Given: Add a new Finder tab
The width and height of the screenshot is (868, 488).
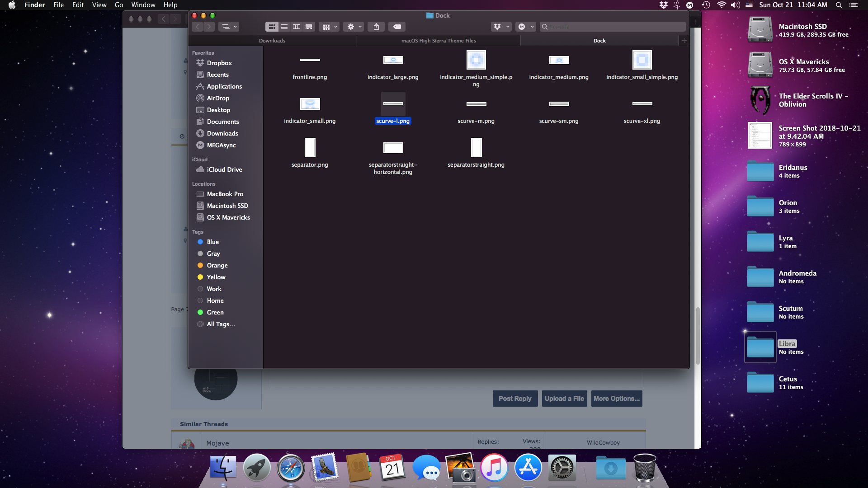Looking at the screenshot, I should (x=684, y=41).
